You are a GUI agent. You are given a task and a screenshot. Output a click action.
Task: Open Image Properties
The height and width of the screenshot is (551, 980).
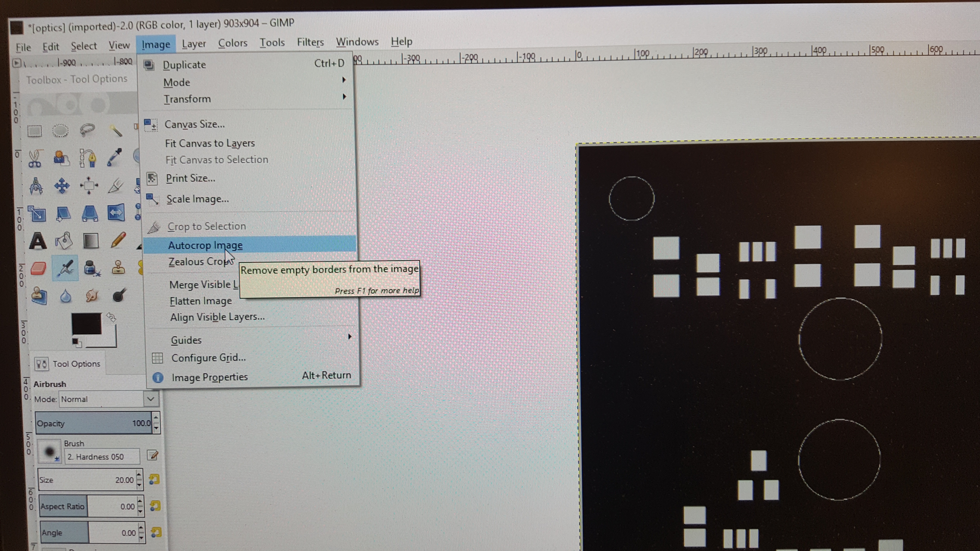pyautogui.click(x=253, y=376)
